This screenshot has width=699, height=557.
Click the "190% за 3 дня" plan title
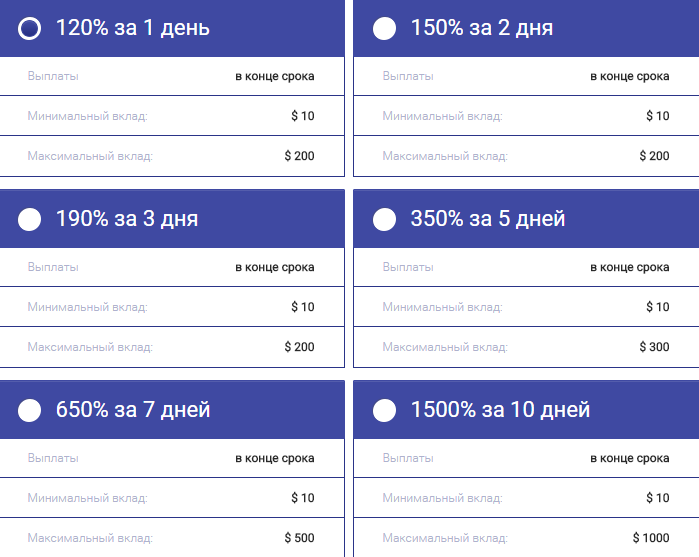[126, 219]
